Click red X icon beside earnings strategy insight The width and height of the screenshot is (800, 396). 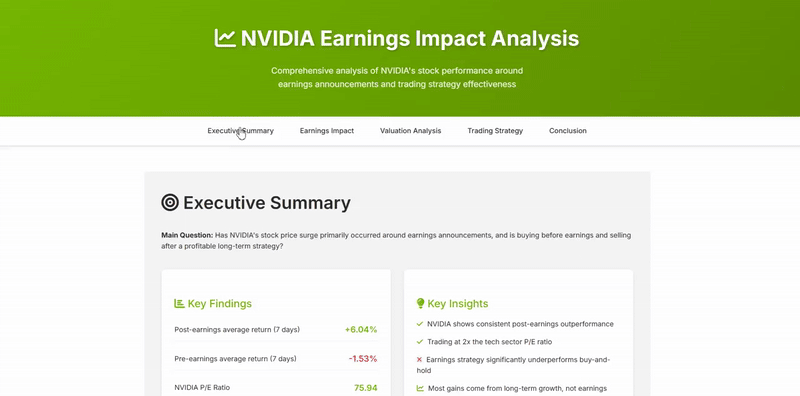click(419, 360)
